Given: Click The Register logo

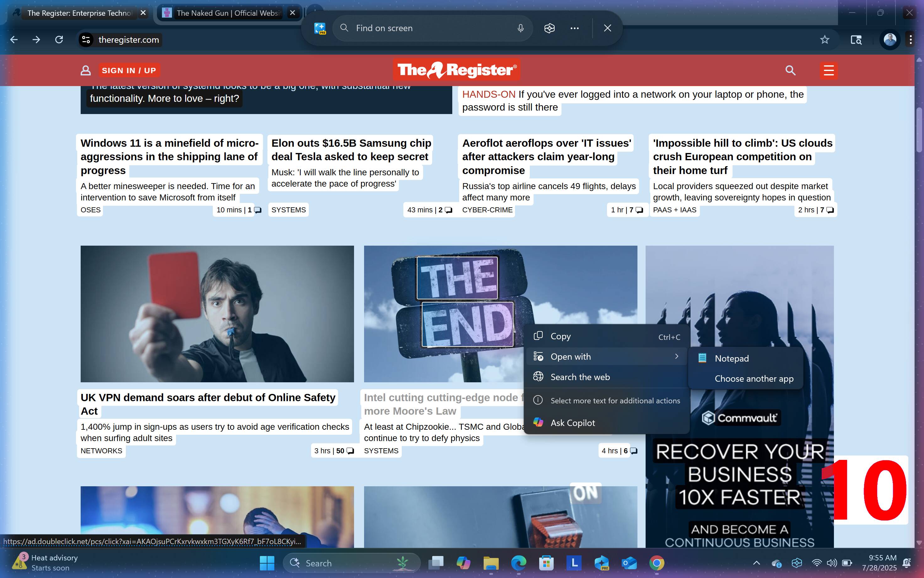Looking at the screenshot, I should (x=457, y=70).
